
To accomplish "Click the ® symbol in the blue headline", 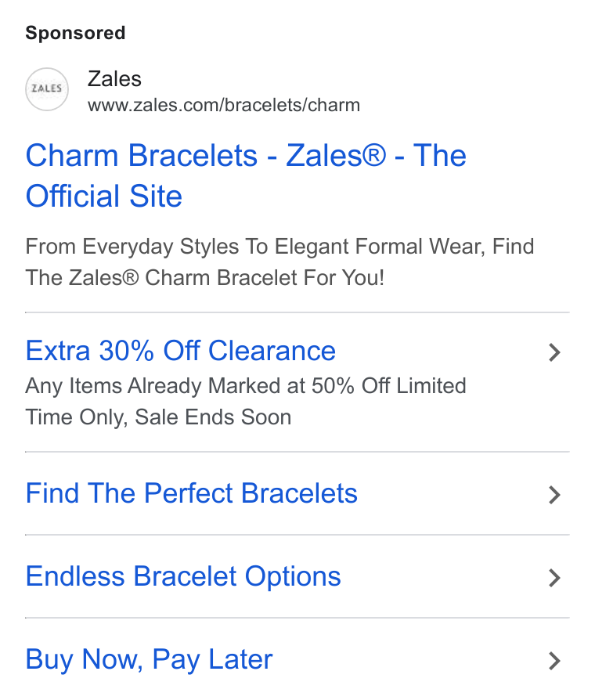I will [374, 155].
